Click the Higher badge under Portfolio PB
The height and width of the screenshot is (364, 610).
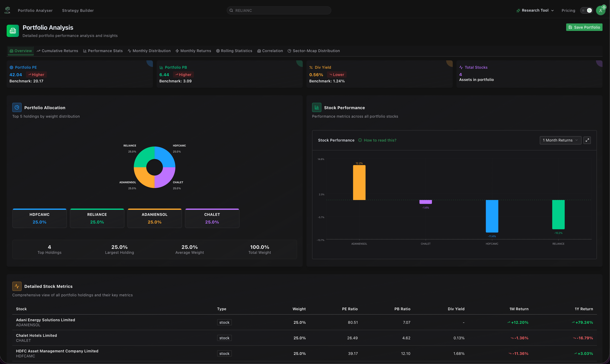tap(183, 75)
